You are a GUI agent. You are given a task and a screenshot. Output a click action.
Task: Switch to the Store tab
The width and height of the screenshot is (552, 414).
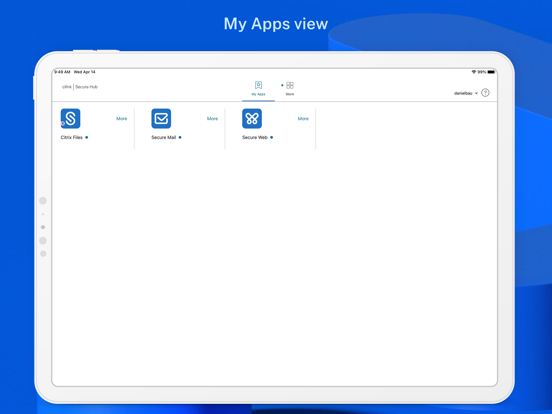(290, 89)
